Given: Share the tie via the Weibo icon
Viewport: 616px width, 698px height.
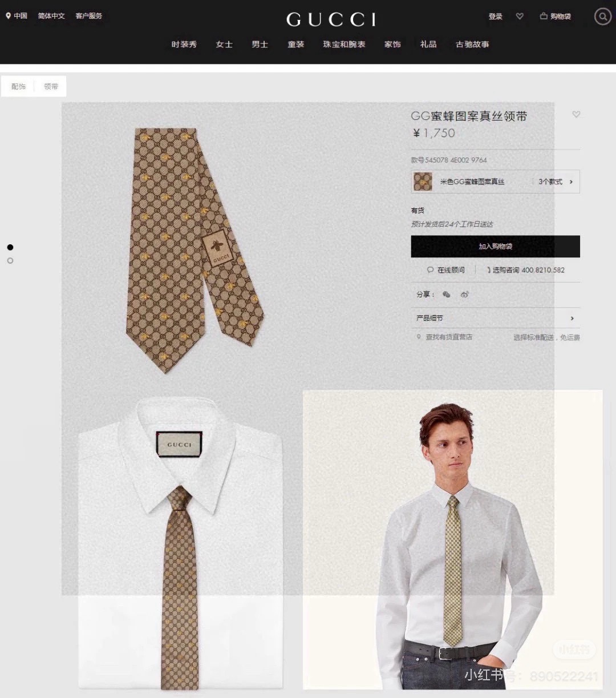Looking at the screenshot, I should [x=465, y=294].
